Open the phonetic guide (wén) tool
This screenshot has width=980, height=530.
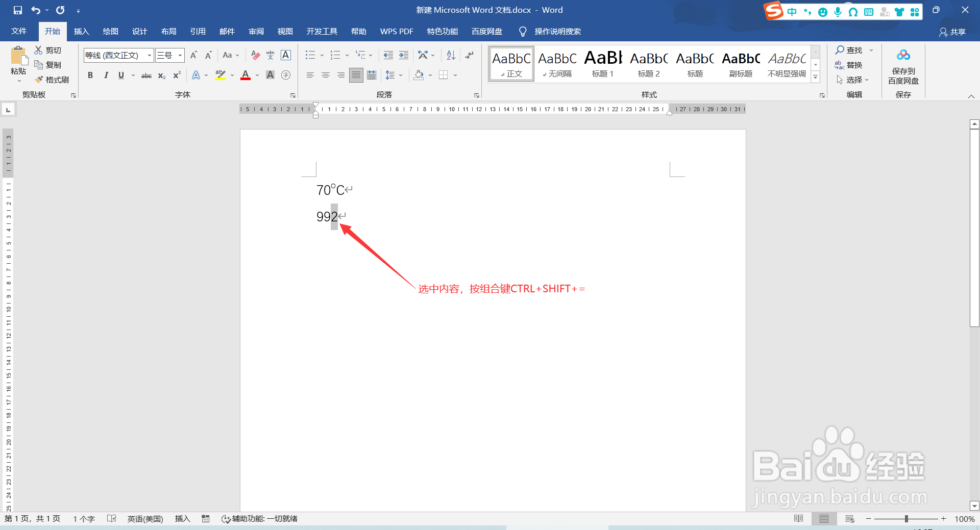tap(271, 55)
